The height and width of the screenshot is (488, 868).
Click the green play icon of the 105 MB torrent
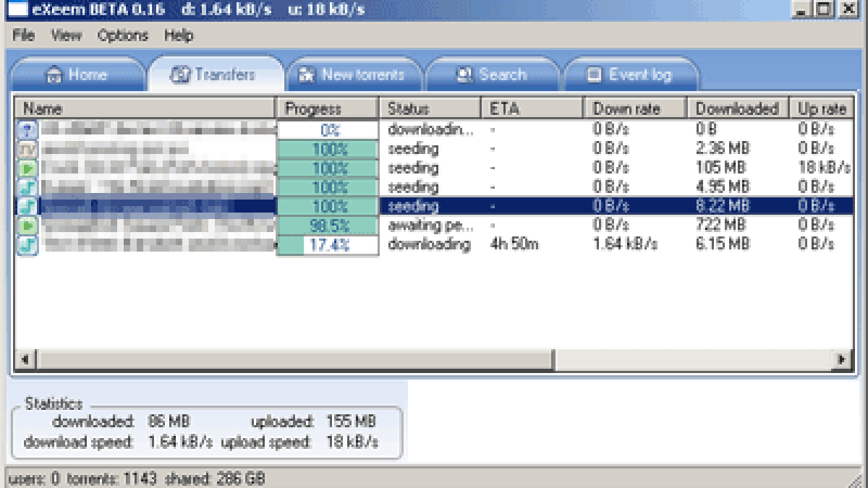[27, 168]
